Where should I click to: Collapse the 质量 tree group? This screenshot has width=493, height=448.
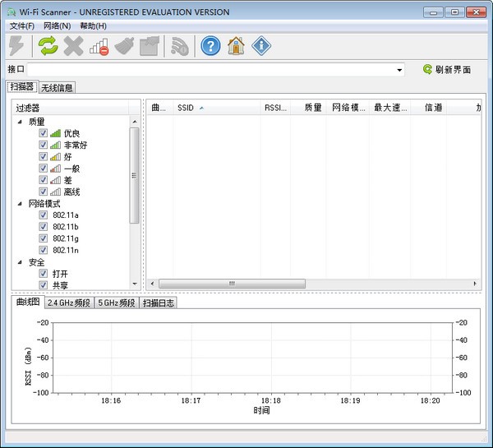coord(20,122)
